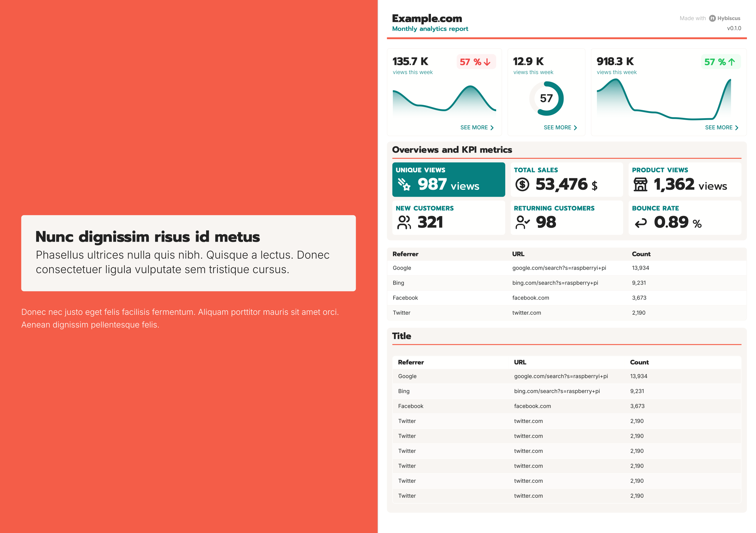Screen dimensions: 756x533
Task: Click the Hybiscus logo icon
Action: (x=712, y=18)
